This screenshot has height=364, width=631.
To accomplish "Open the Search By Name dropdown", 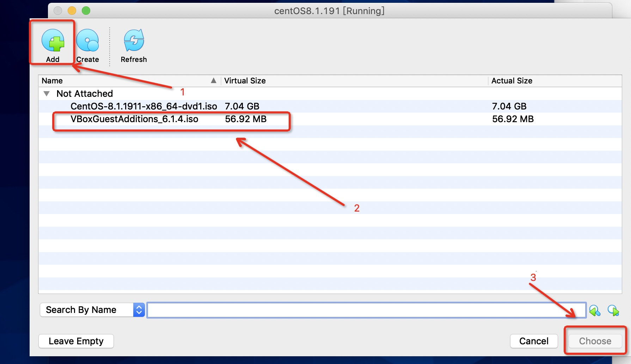I will click(x=92, y=310).
